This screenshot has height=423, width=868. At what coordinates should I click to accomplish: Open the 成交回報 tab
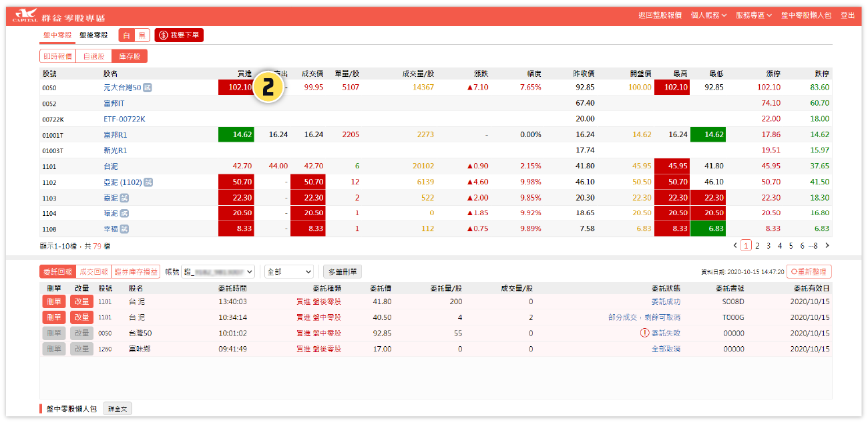pyautogui.click(x=93, y=272)
